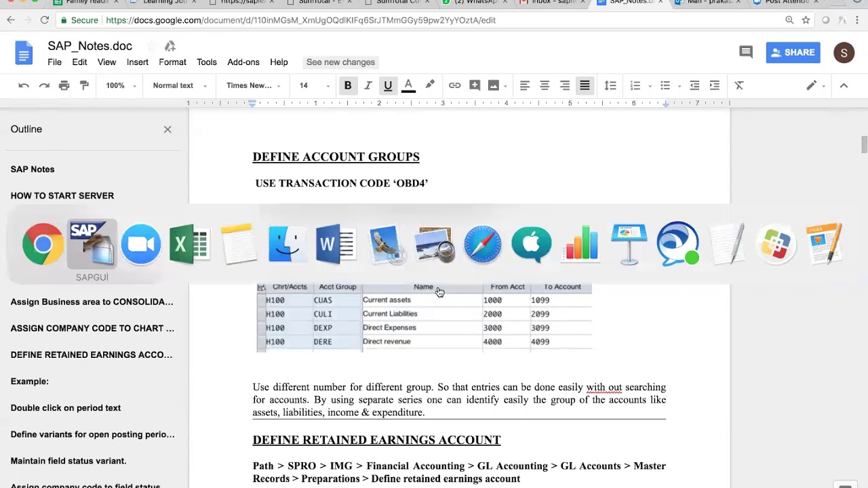The width and height of the screenshot is (868, 488).
Task: Open the Insert menu
Action: 137,62
